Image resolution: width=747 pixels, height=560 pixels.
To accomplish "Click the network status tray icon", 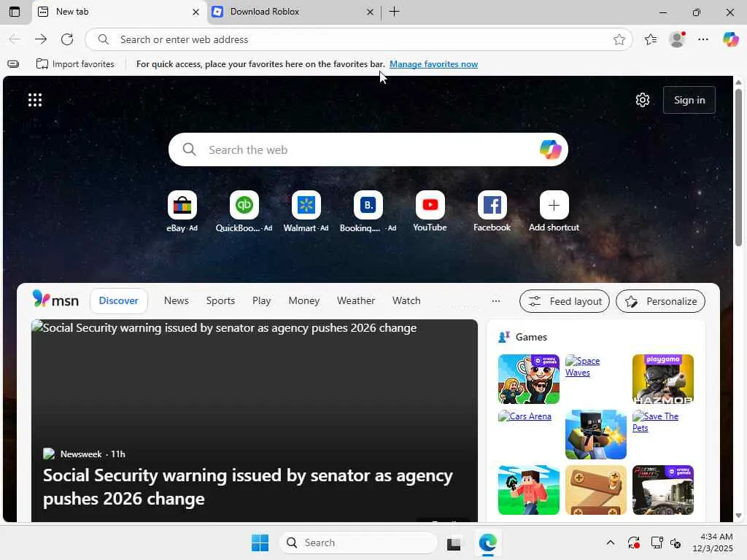I will (657, 542).
